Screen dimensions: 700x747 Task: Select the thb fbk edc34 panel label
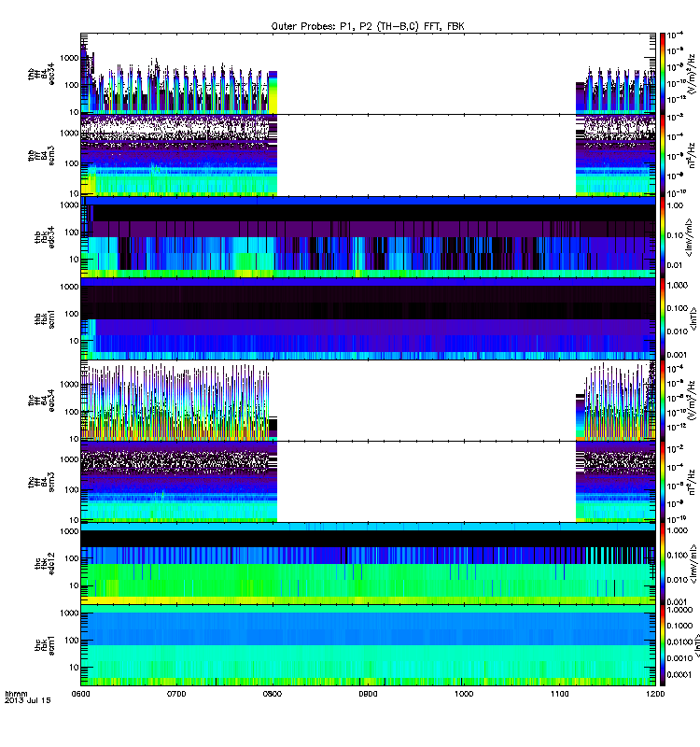pos(45,237)
